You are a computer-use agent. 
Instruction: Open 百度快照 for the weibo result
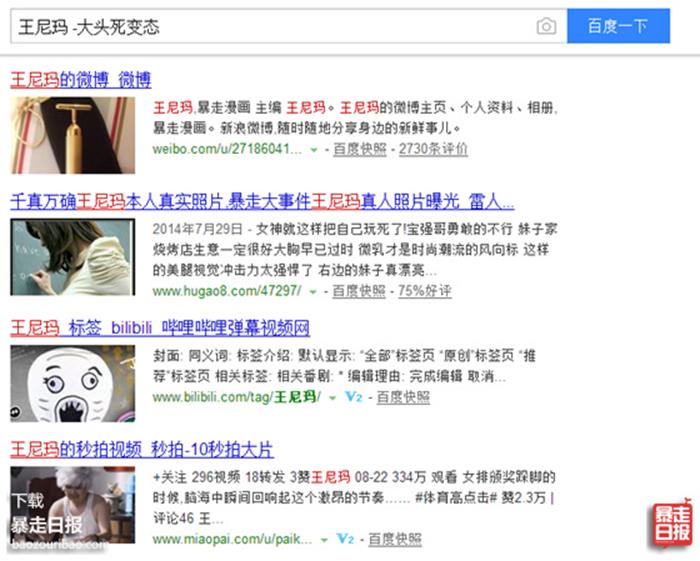coord(360,149)
